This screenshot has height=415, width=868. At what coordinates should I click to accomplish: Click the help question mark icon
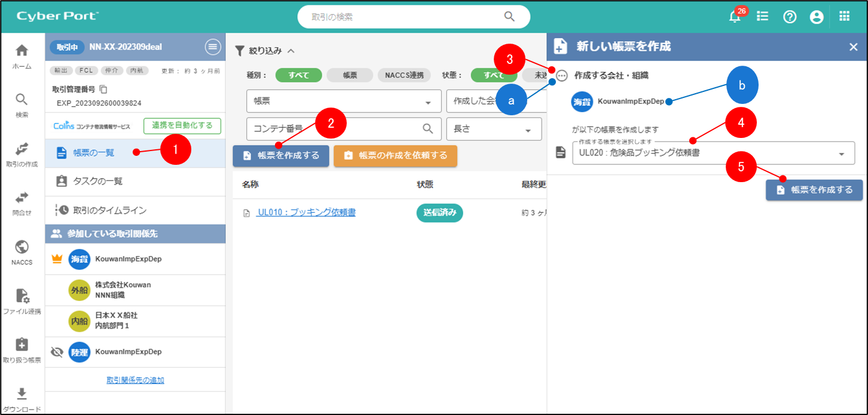(790, 17)
